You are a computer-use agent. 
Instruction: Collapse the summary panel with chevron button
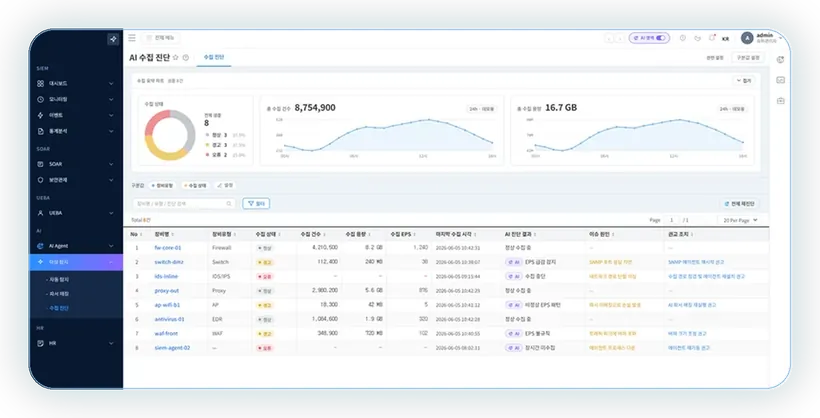click(744, 81)
